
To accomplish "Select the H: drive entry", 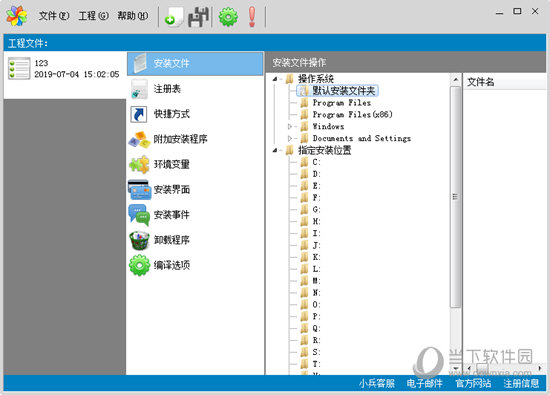I will 316,221.
